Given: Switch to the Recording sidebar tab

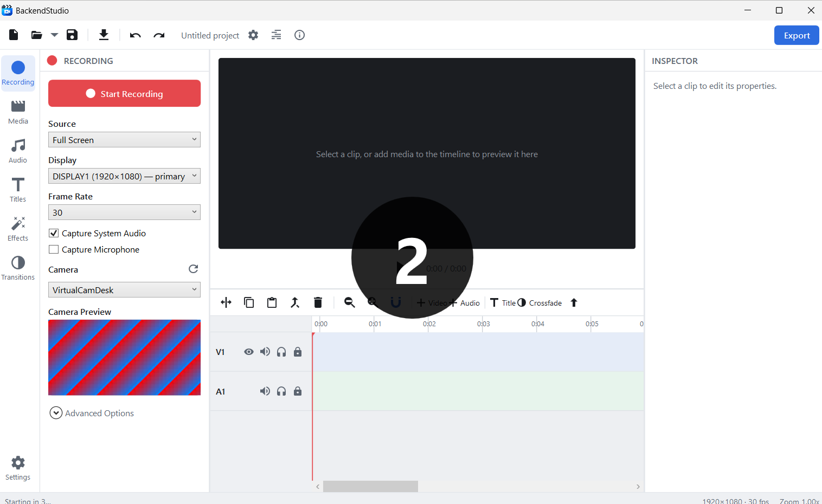Looking at the screenshot, I should click(18, 73).
